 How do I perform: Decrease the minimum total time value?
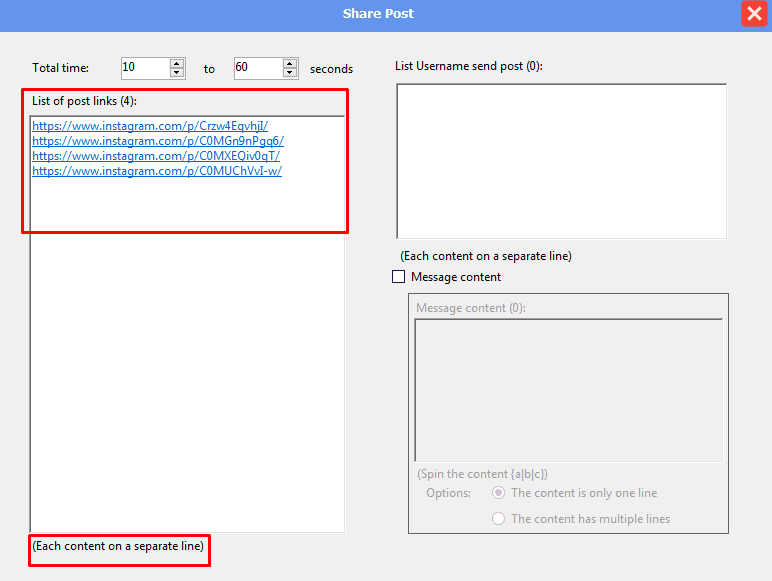click(177, 73)
